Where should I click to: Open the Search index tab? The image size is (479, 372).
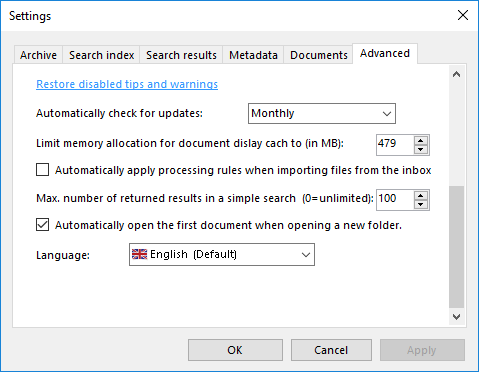(x=101, y=55)
